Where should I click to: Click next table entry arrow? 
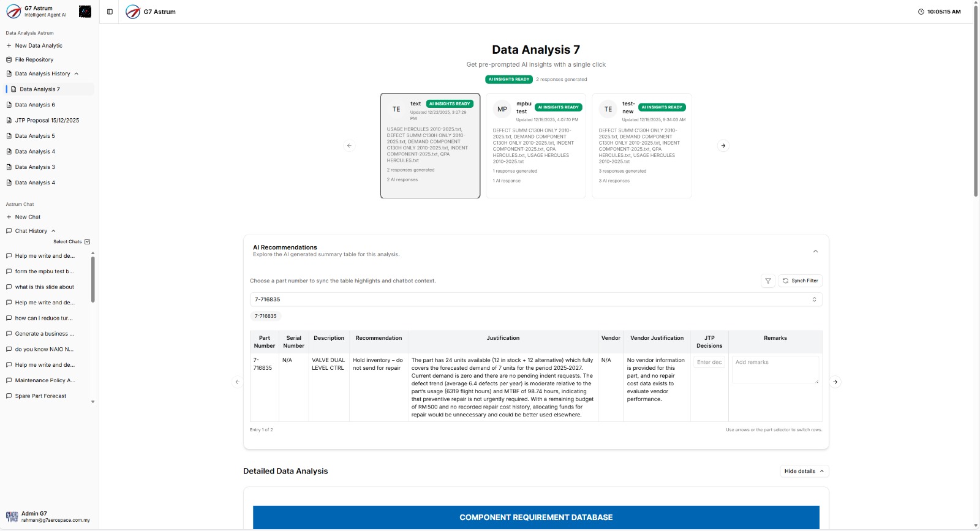[x=835, y=382]
